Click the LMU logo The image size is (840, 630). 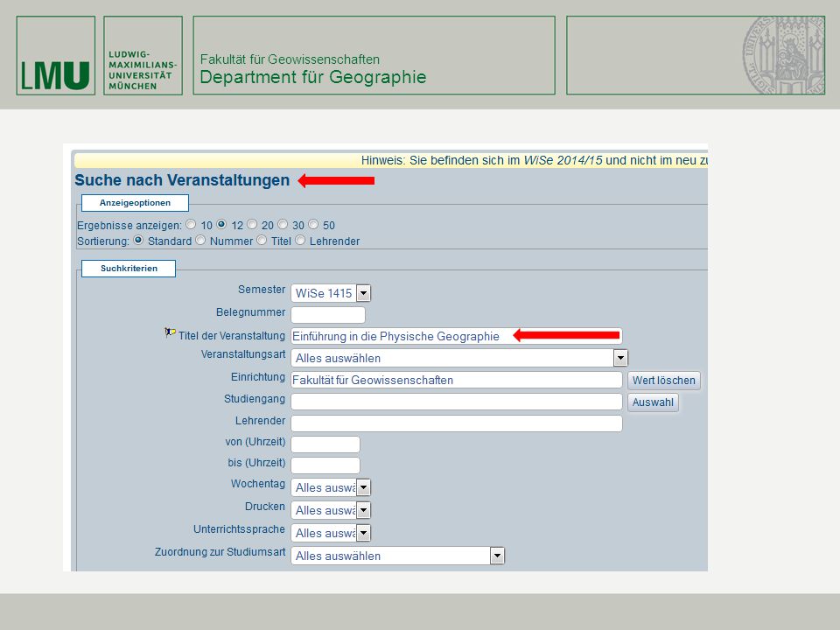click(x=56, y=56)
